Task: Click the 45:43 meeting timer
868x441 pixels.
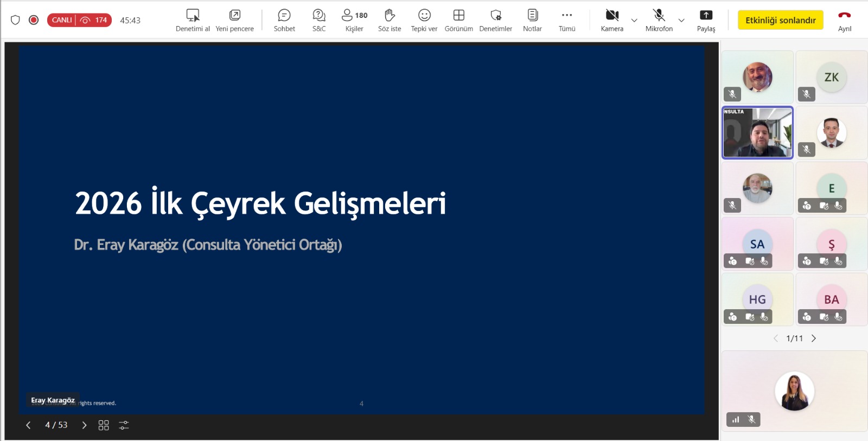Action: (x=130, y=21)
